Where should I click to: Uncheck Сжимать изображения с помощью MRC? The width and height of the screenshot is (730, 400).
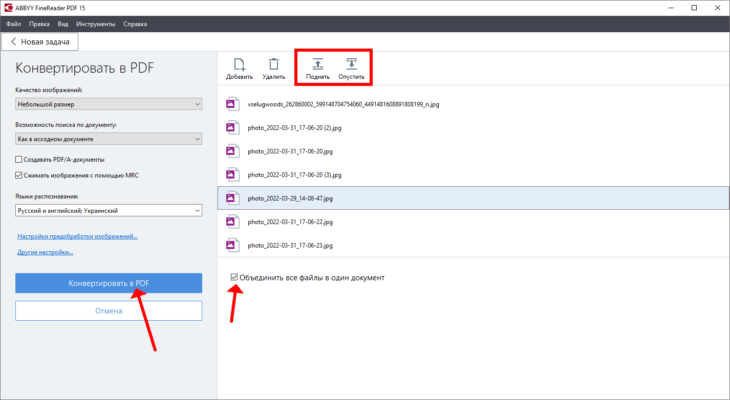[x=19, y=174]
